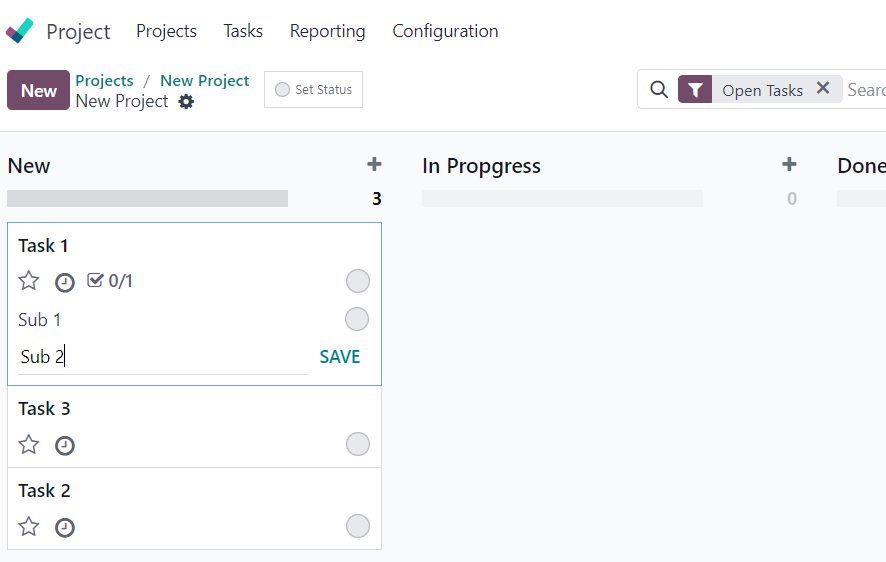The image size is (886, 562).
Task: Open New Project settings gear
Action: pyautogui.click(x=186, y=102)
